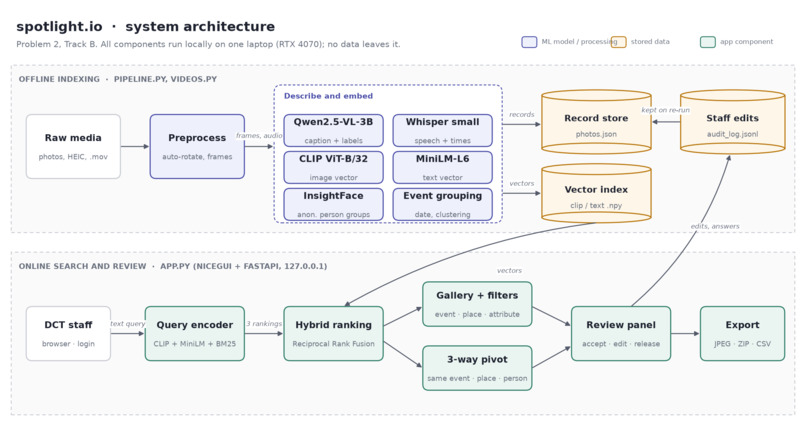Click the 'edits, answers' arrow label
The height and width of the screenshot is (436, 806).
(715, 226)
